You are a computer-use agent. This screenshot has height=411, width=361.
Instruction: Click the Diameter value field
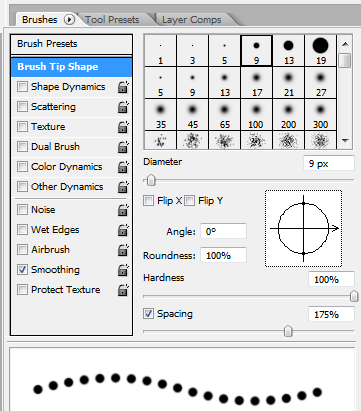[x=329, y=164]
